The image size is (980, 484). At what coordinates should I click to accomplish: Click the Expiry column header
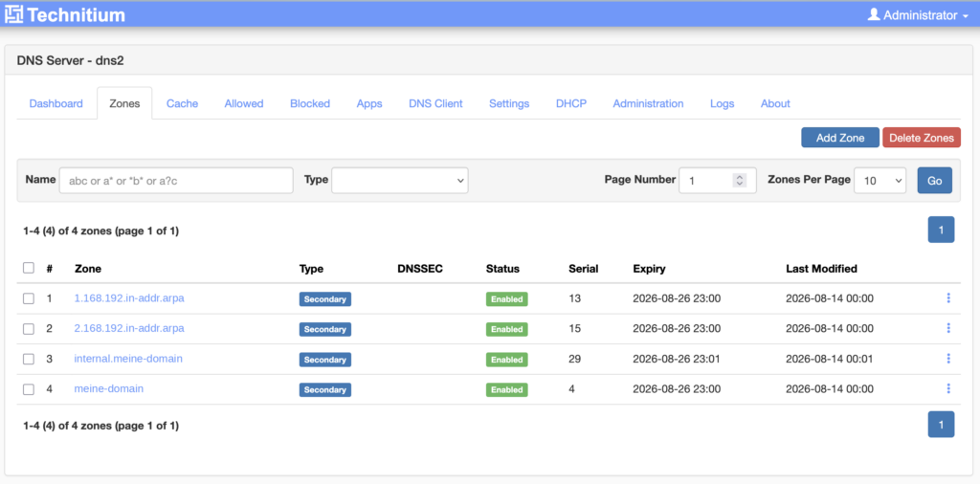(x=650, y=269)
